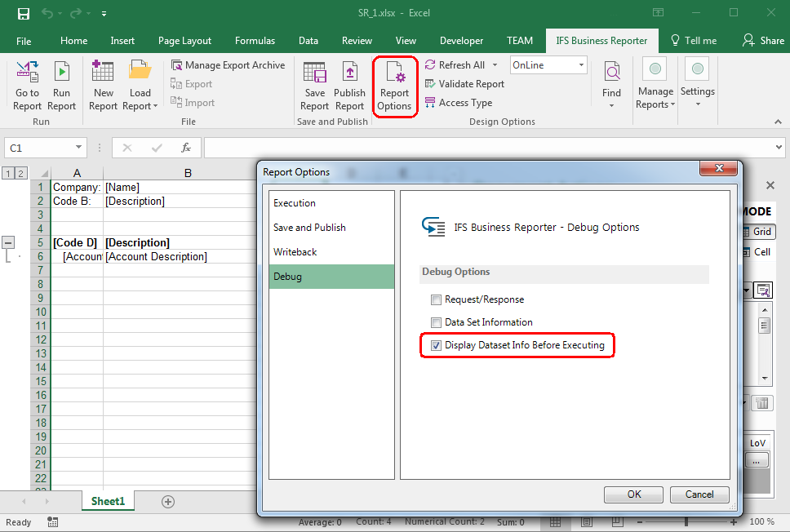Check the Data Set Information option

tap(437, 323)
